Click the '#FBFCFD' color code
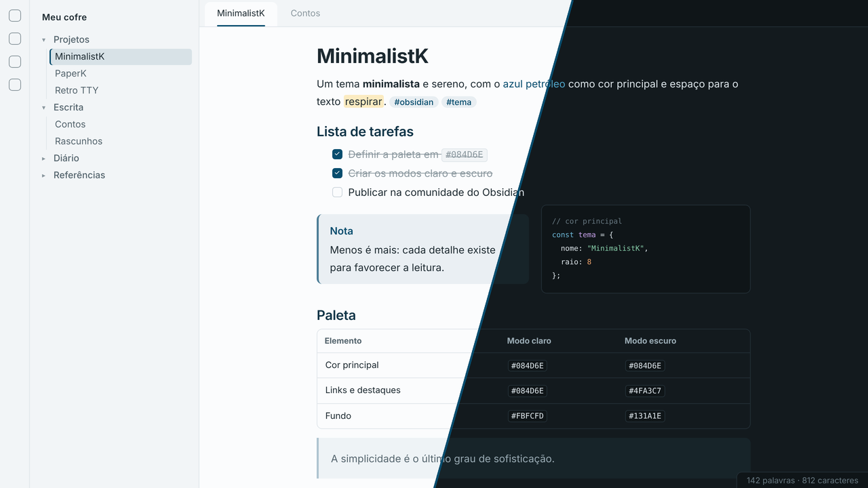 528,416
